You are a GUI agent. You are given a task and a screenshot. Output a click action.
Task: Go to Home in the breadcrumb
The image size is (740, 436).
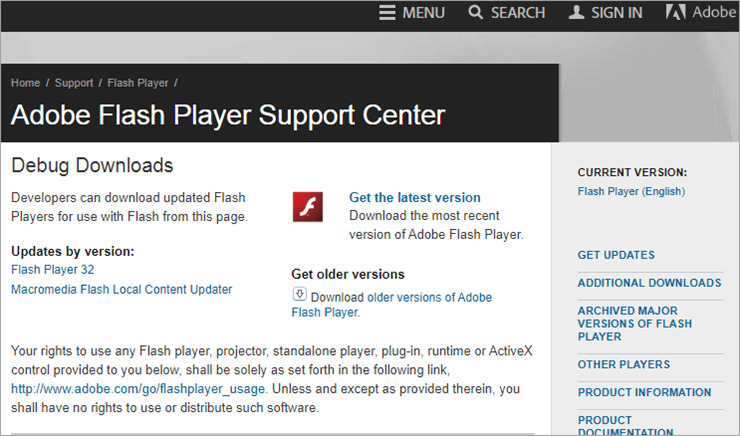click(26, 83)
